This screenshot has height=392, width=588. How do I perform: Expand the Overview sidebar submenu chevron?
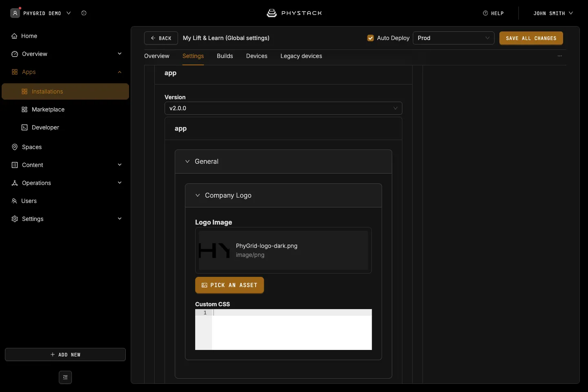(120, 54)
